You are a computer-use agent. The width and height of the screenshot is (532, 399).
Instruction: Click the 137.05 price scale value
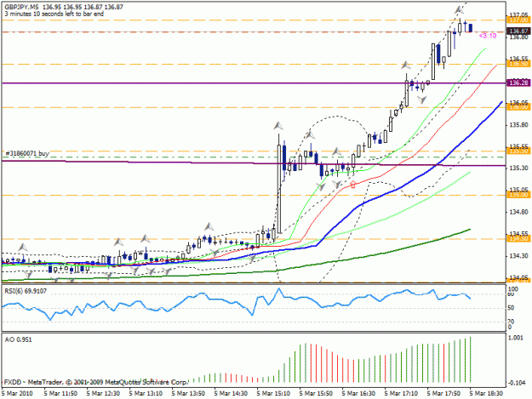tap(518, 15)
